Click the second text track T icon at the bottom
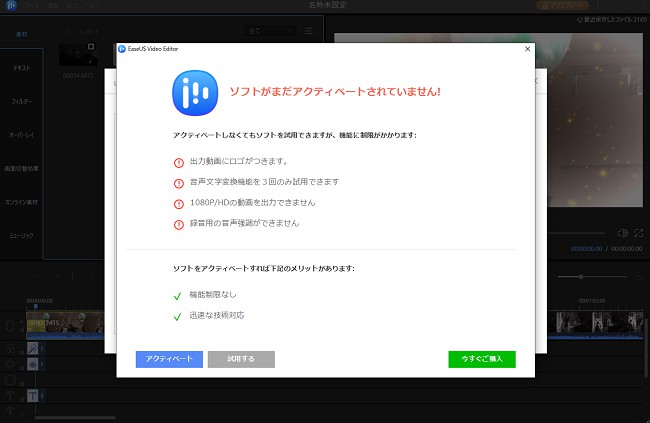The height and width of the screenshot is (423, 650). pyautogui.click(x=10, y=411)
